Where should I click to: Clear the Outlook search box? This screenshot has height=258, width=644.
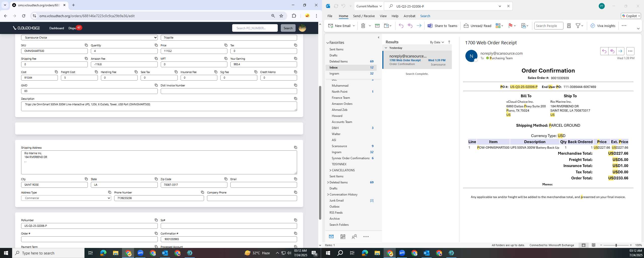508,6
